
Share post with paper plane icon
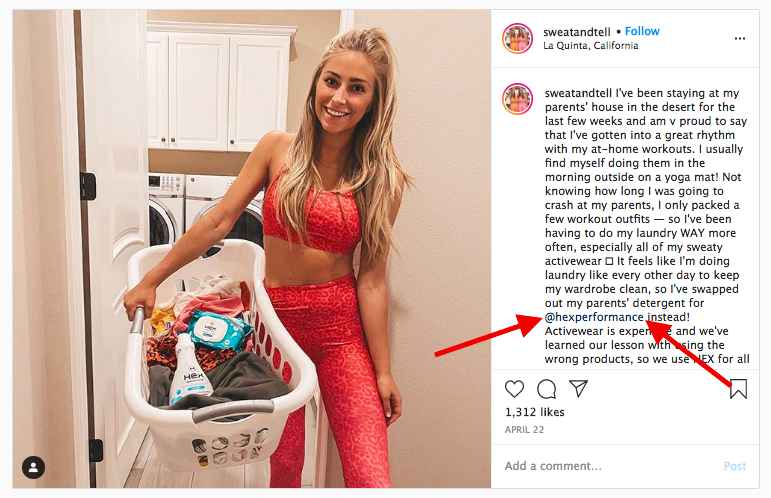579,388
